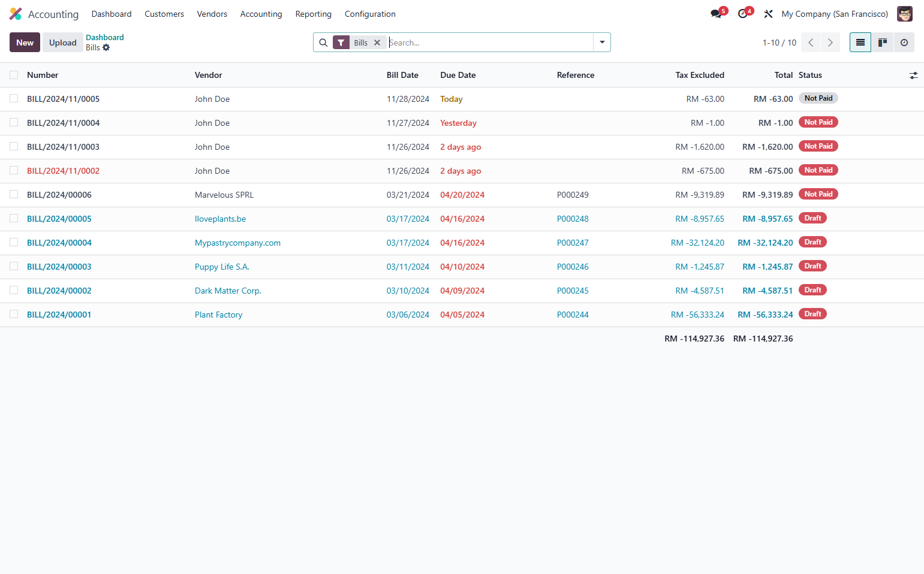Open the debug tools wrench icon

768,14
